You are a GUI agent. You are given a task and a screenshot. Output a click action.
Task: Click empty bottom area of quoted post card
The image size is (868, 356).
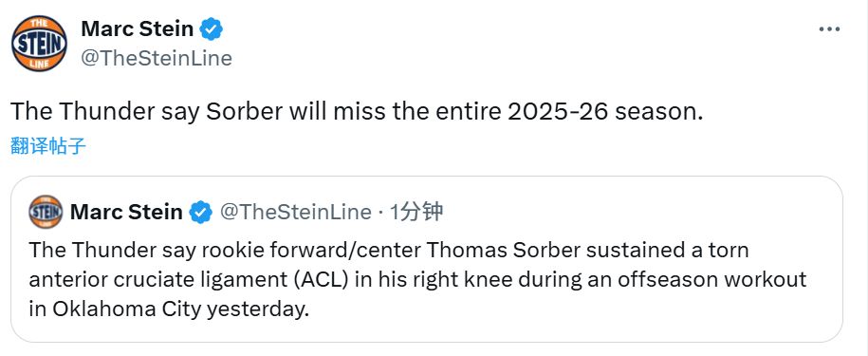(426, 331)
